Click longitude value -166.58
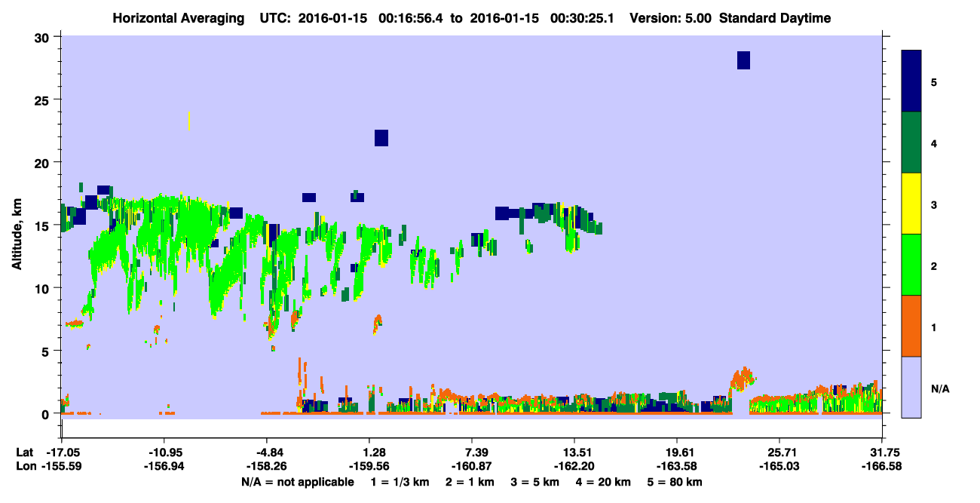This screenshot has width=980, height=503. click(x=882, y=467)
